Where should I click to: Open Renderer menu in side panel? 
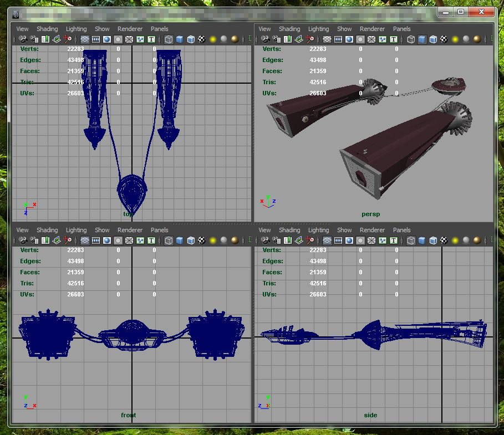click(x=372, y=230)
